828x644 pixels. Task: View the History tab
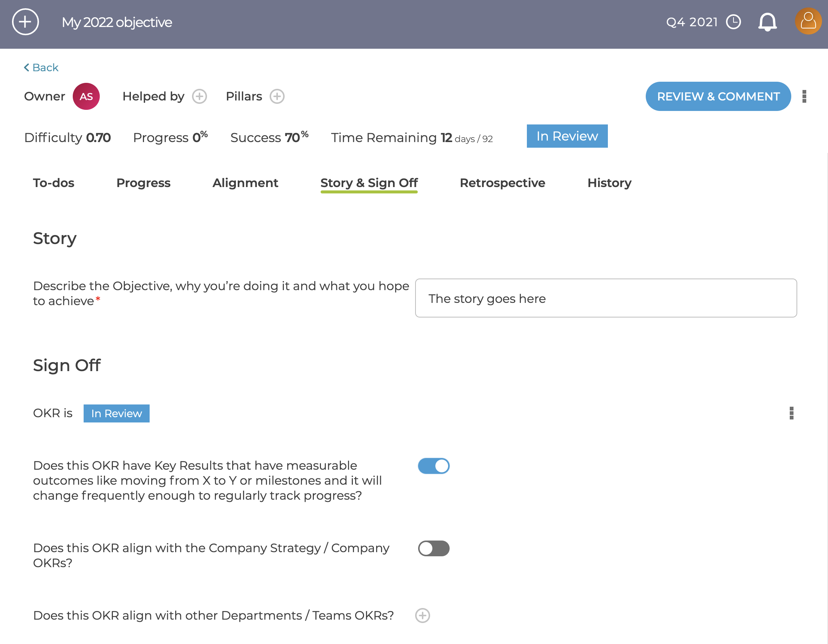point(609,183)
